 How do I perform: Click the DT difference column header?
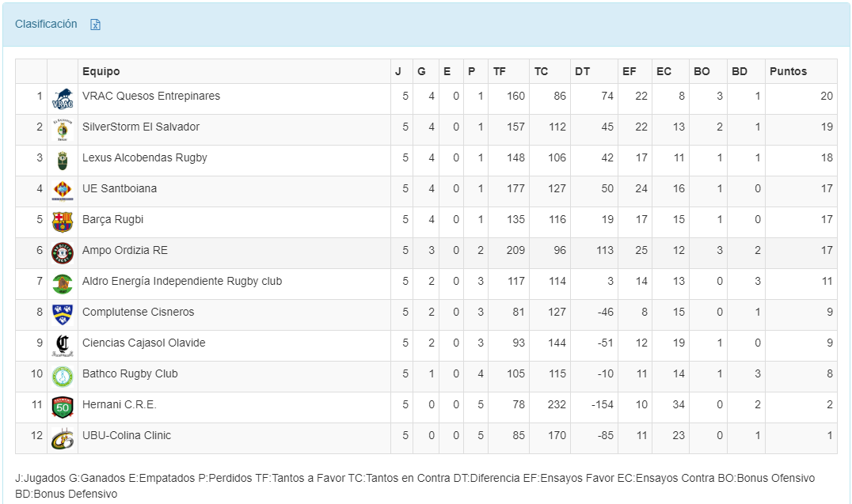coord(582,71)
